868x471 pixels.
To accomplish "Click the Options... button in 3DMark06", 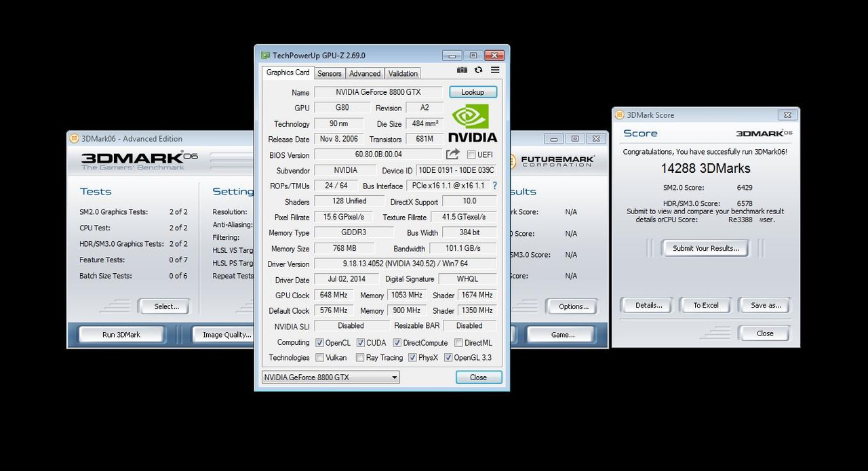I will click(573, 306).
